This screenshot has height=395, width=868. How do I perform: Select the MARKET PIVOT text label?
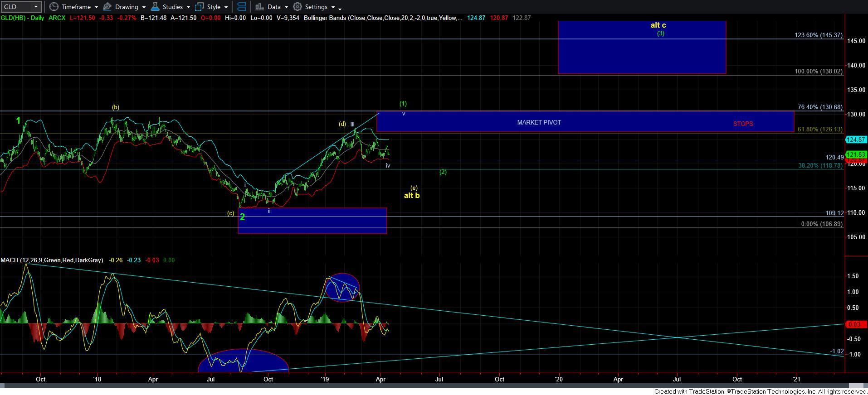(x=539, y=122)
